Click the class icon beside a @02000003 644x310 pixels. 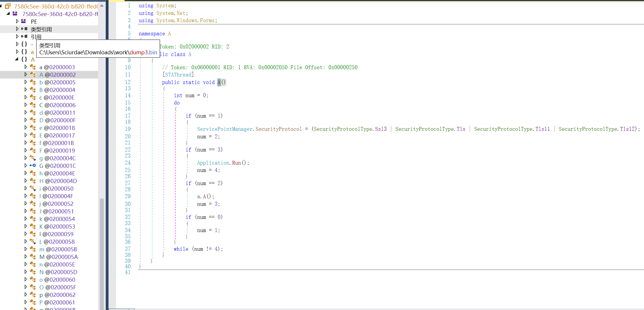coord(33,67)
